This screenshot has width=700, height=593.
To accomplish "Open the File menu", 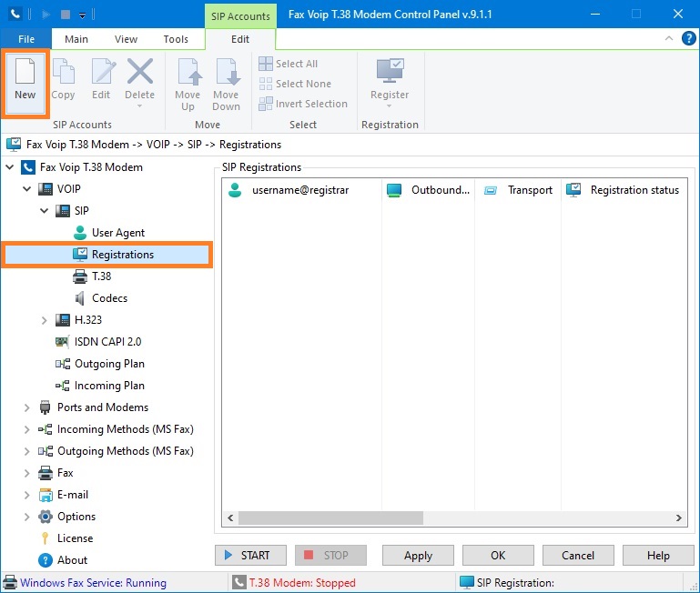I will click(x=26, y=39).
